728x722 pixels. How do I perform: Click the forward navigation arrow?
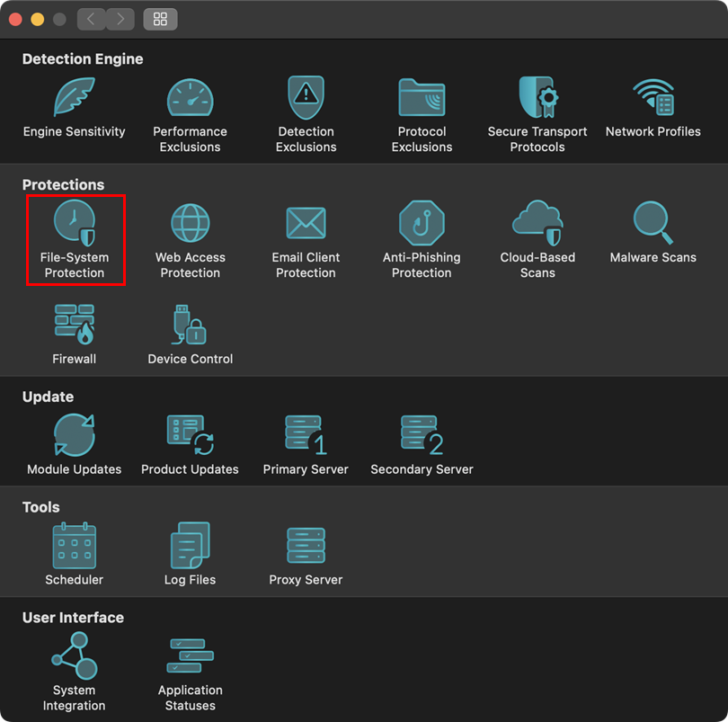[120, 19]
